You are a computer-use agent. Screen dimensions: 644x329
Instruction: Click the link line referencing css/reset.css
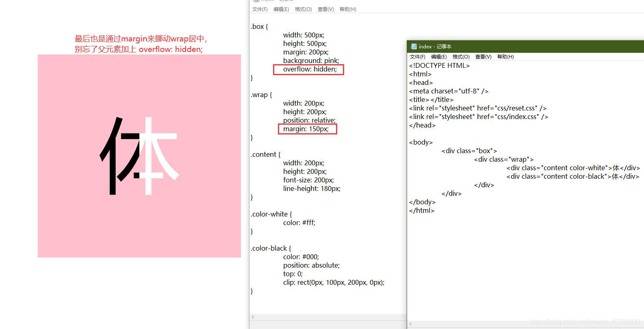click(478, 108)
